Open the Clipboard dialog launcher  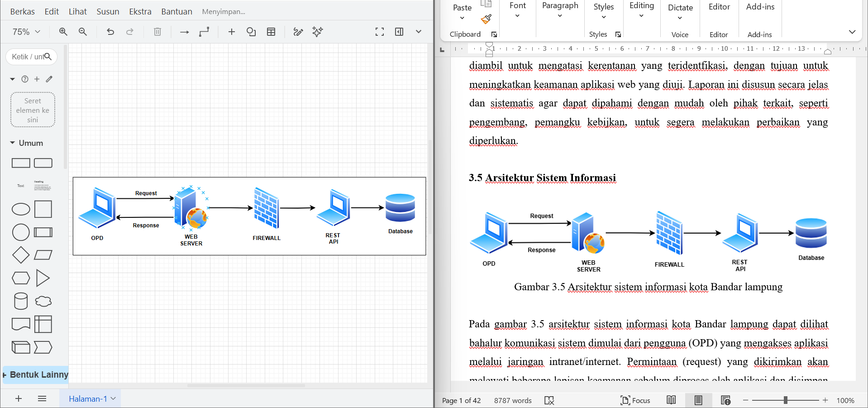pyautogui.click(x=494, y=34)
